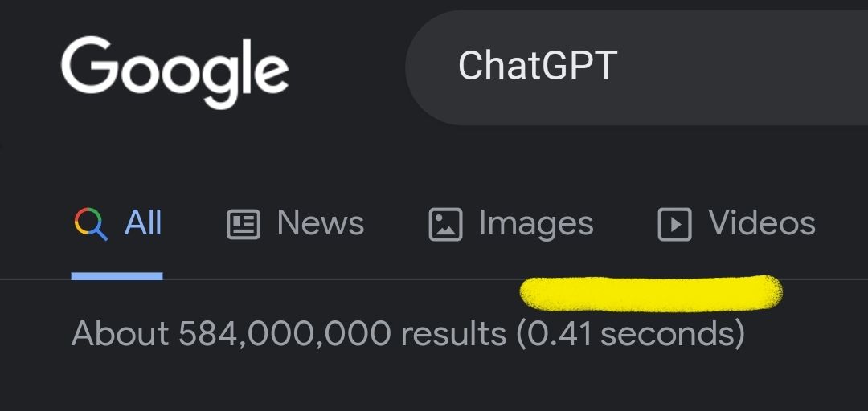Go to the Videos tab
868x411 pixels.
pos(761,223)
